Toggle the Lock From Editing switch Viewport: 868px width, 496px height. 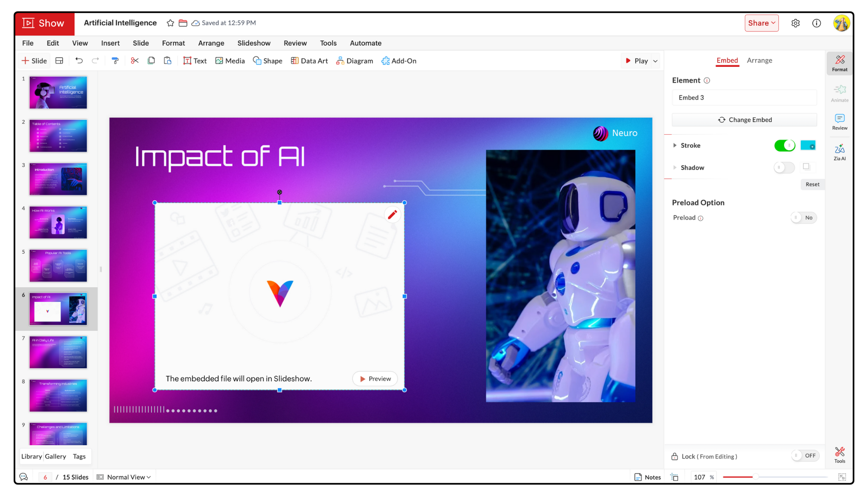tap(805, 456)
